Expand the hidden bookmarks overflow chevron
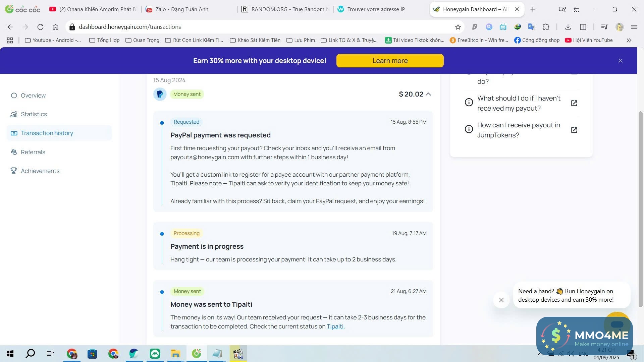 click(x=629, y=40)
